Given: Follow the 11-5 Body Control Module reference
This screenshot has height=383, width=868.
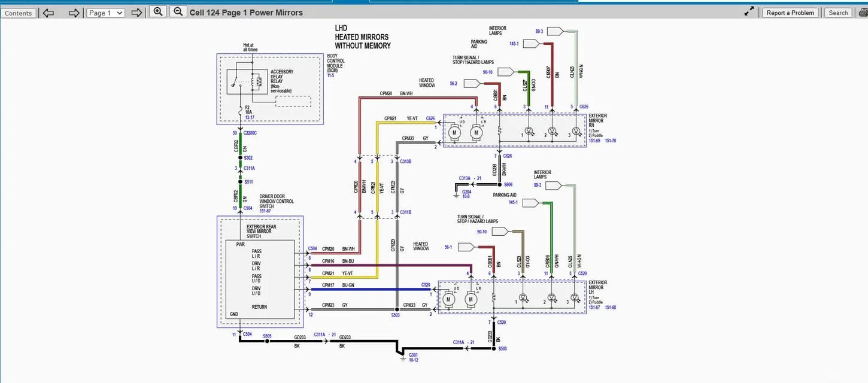Looking at the screenshot, I should coord(331,75).
